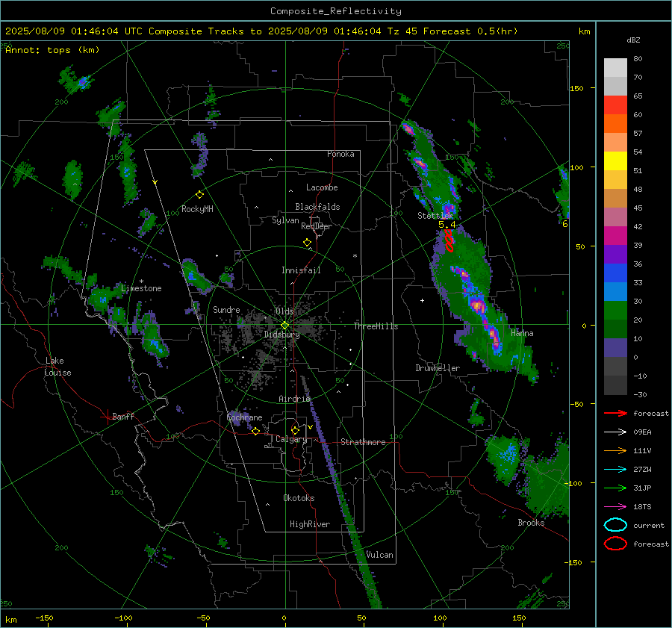Click the Olds town label
Image resolution: width=672 pixels, height=628 pixels.
(x=284, y=311)
